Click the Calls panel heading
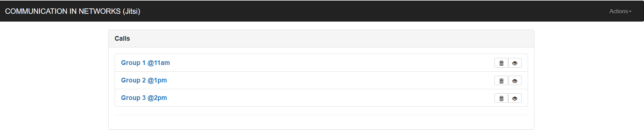Viewport: 644px width, 137px height. 122,38
